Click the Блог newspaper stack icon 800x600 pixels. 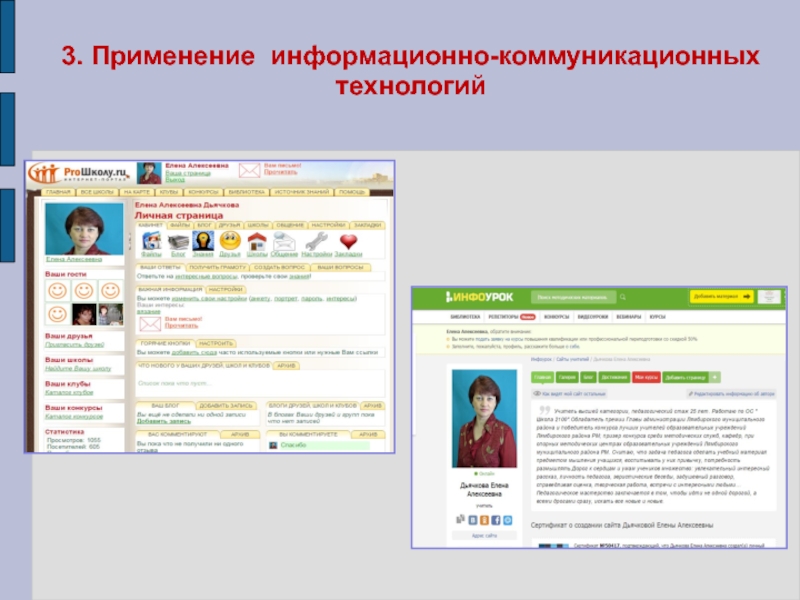coord(178,241)
